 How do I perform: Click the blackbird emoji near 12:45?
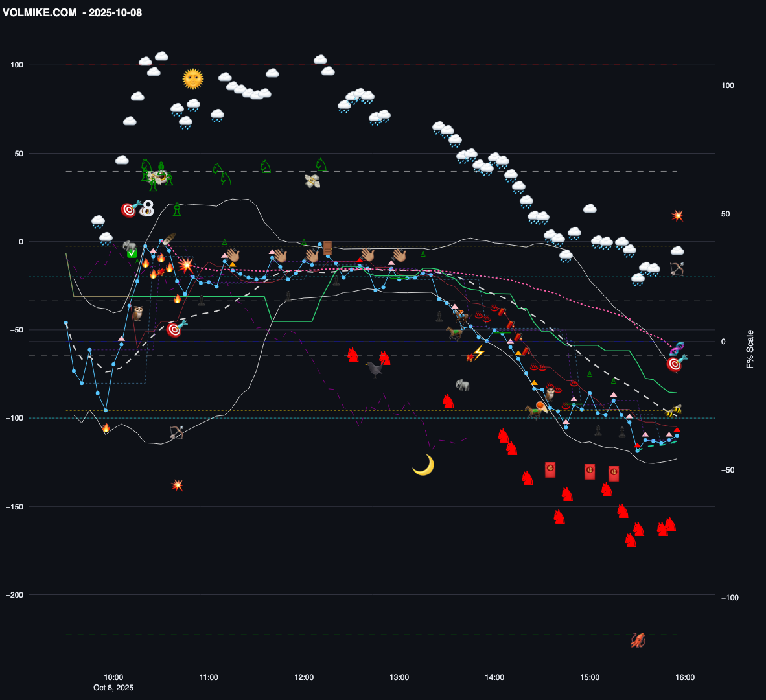tap(375, 369)
